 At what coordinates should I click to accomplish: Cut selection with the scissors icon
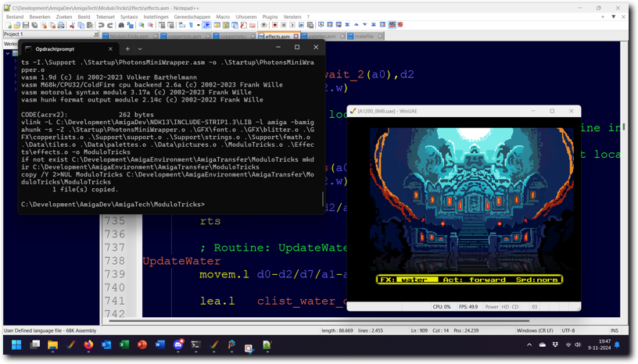(72, 25)
